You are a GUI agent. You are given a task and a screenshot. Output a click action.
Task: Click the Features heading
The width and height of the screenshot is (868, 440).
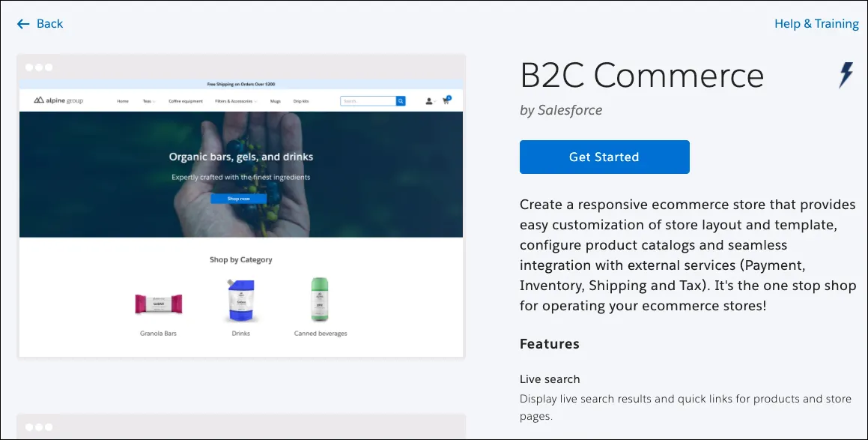[550, 344]
